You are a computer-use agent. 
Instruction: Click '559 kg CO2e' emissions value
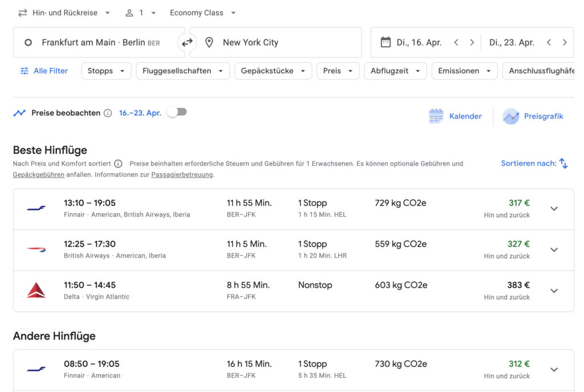pos(401,244)
